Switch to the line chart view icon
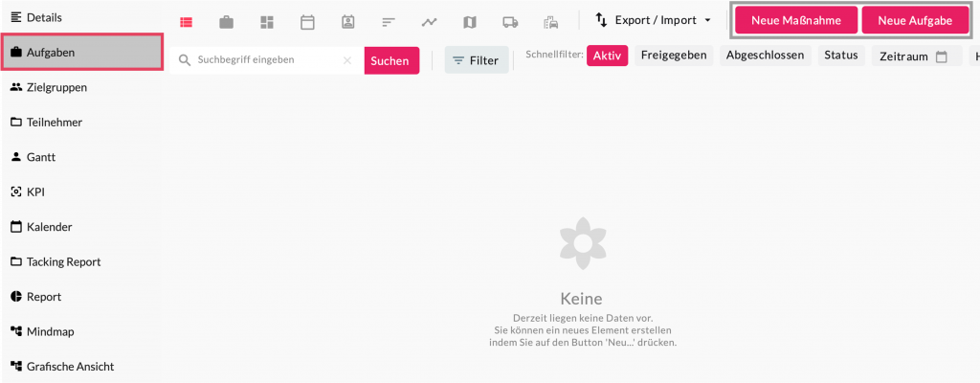The image size is (980, 383). pyautogui.click(x=429, y=21)
